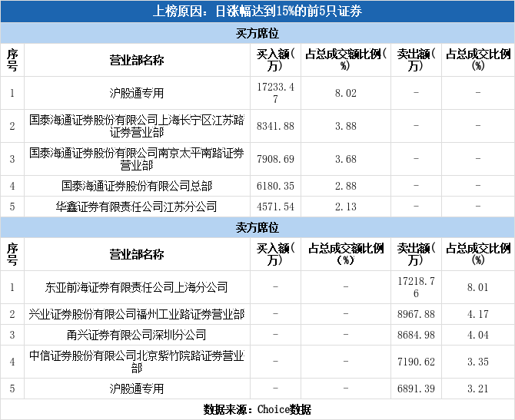Click seller section 卖出额 column header
The image size is (515, 420).
(x=416, y=254)
